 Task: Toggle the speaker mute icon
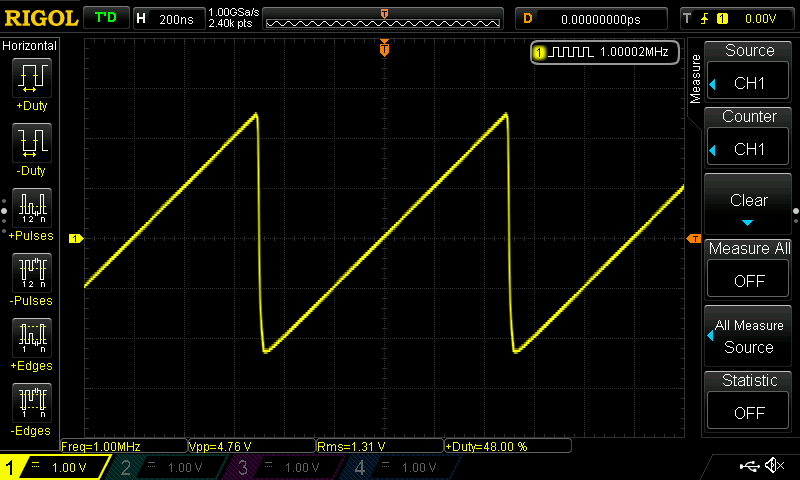click(x=774, y=466)
